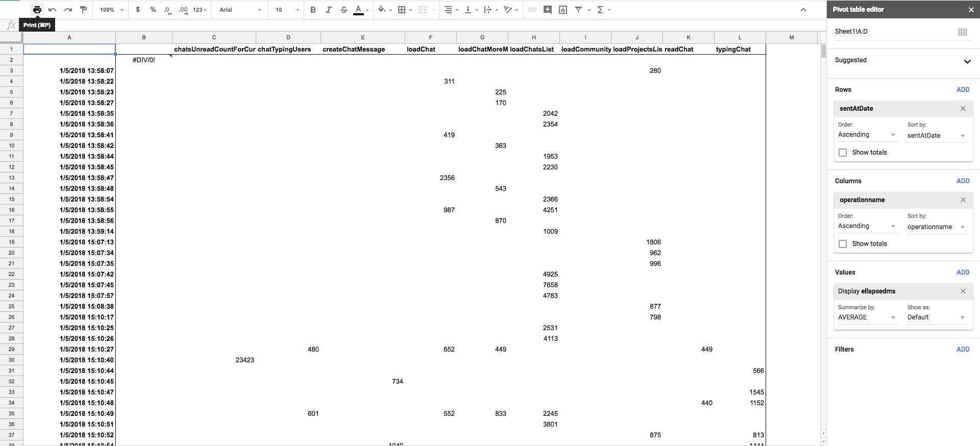Open the zoom 100% dropdown
This screenshot has width=980, height=446.
click(112, 10)
